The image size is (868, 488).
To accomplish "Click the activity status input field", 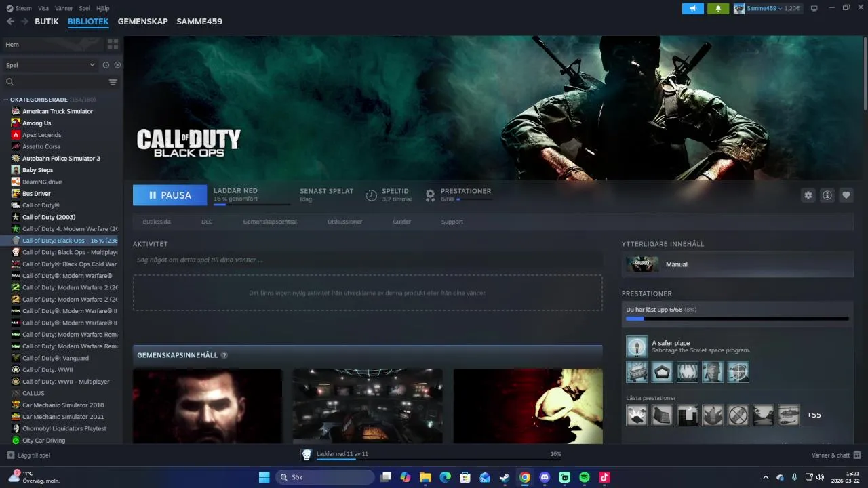I will tap(368, 260).
